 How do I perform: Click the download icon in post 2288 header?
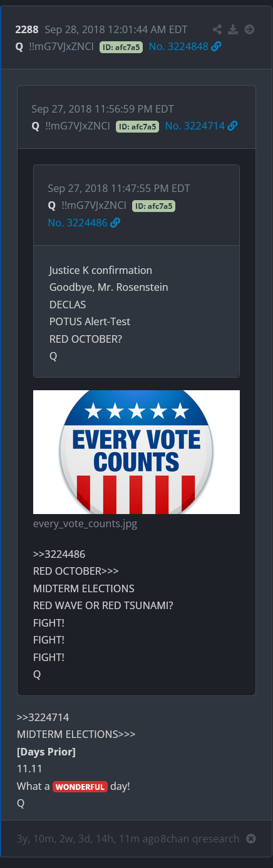pyautogui.click(x=233, y=29)
